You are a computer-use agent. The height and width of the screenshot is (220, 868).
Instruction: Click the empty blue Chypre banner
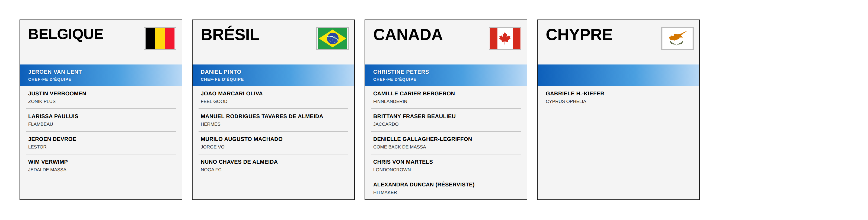click(x=618, y=75)
